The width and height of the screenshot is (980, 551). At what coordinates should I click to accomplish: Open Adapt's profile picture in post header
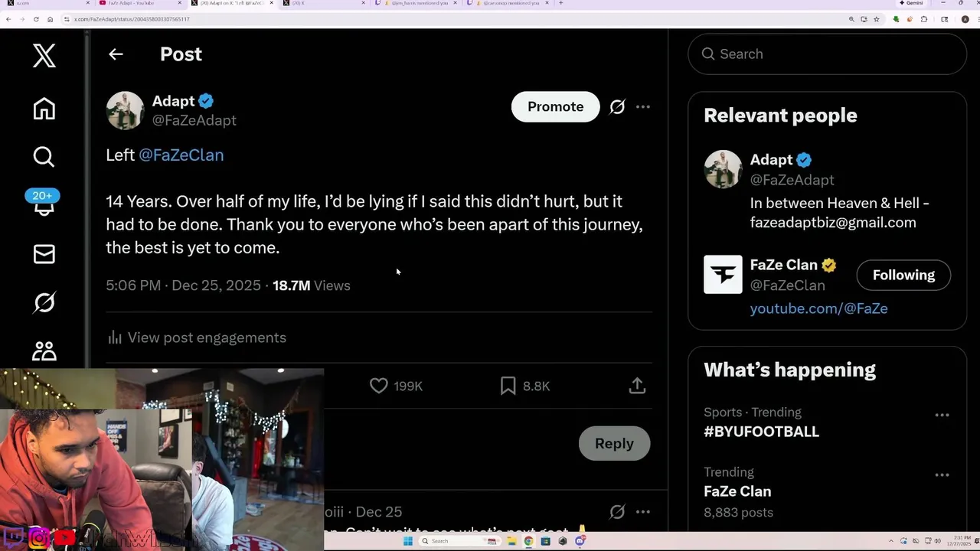pyautogui.click(x=125, y=110)
